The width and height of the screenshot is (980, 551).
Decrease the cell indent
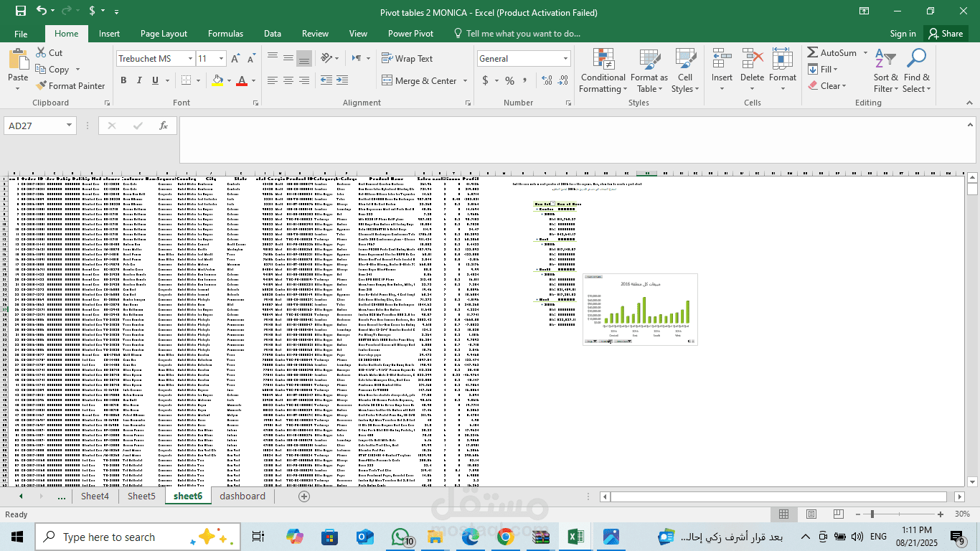pos(325,80)
